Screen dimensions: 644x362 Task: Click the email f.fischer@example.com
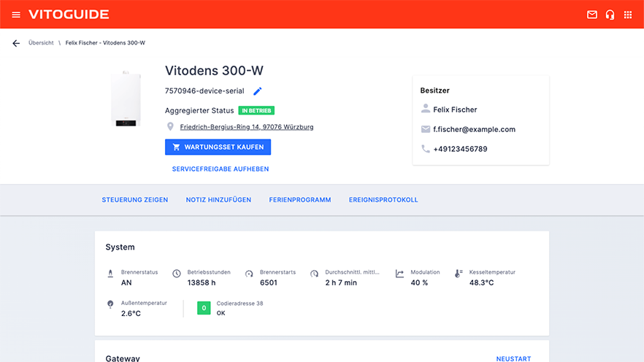[474, 129]
